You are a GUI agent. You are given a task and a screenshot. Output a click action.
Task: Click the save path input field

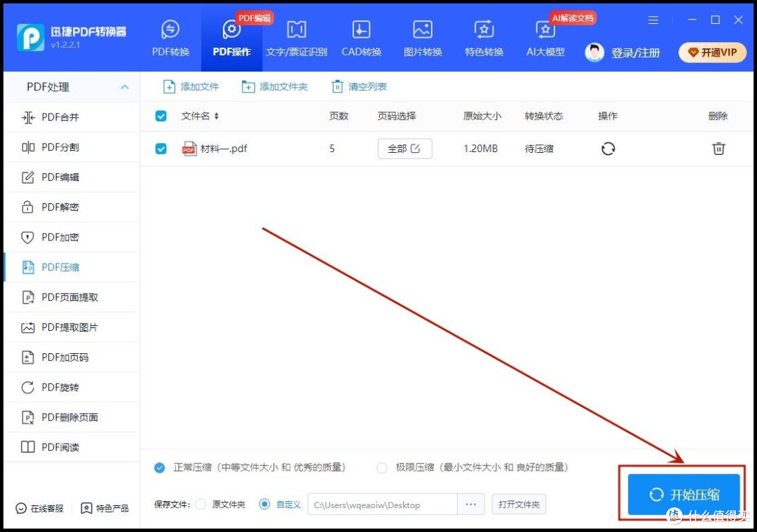(383, 505)
